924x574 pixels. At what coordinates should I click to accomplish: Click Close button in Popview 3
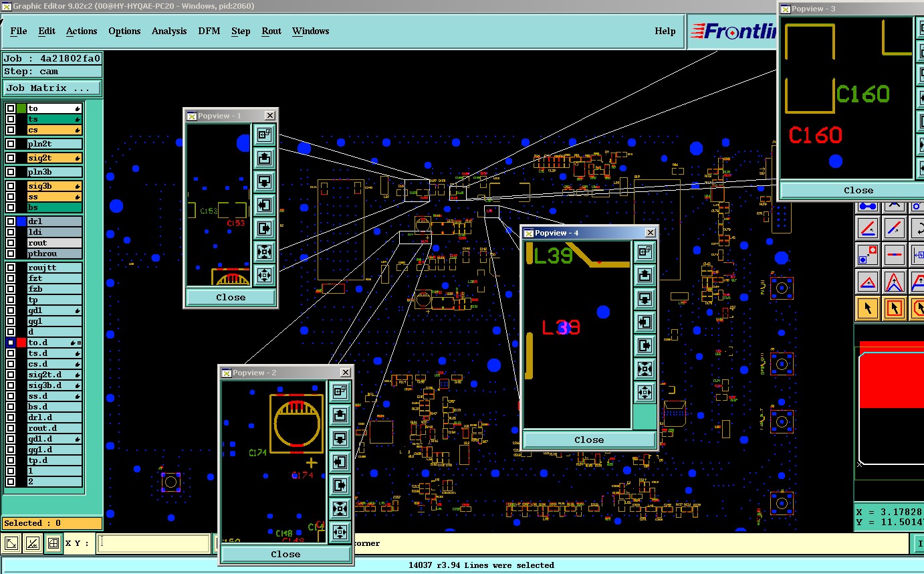tap(858, 190)
